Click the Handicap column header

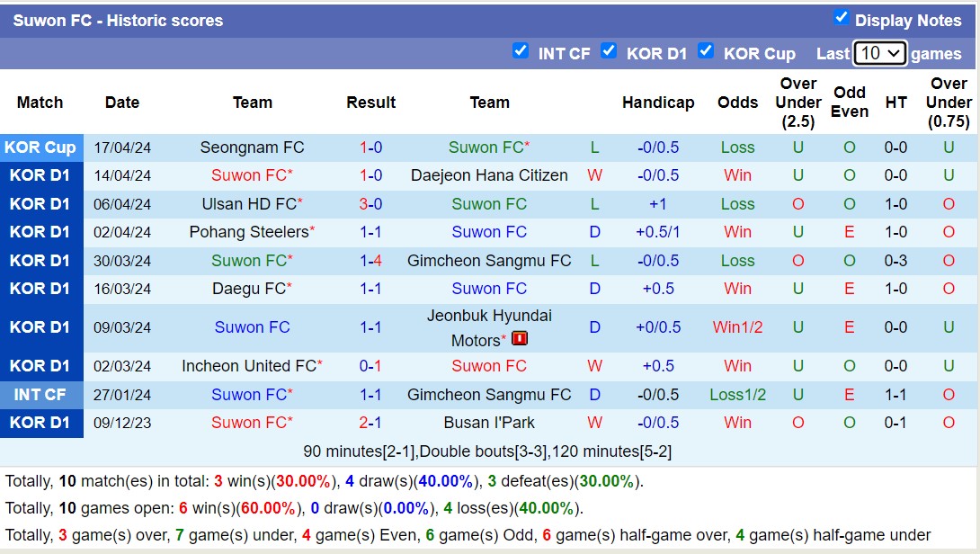(659, 103)
